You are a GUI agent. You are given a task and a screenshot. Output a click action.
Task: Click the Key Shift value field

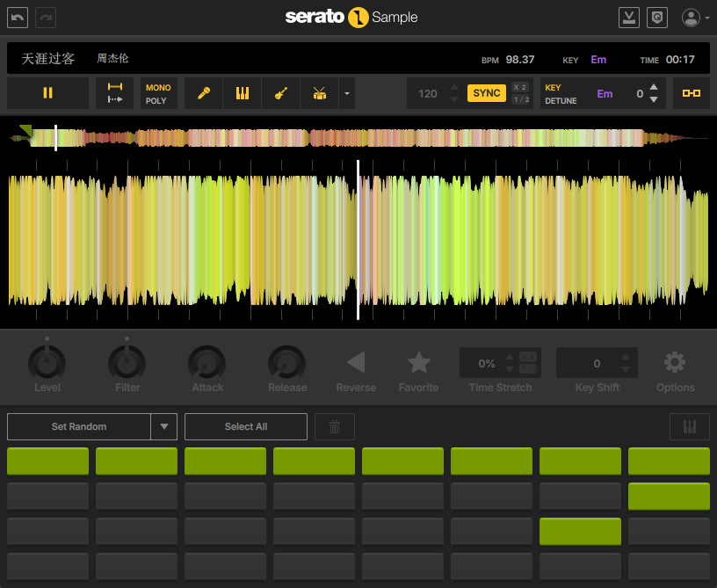tap(597, 364)
